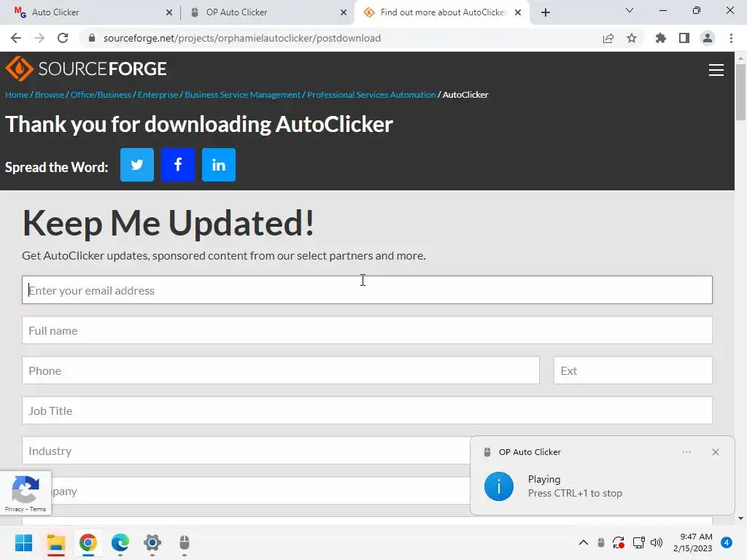The width and height of the screenshot is (747, 560).
Task: Bookmark this page with the star
Action: (632, 38)
